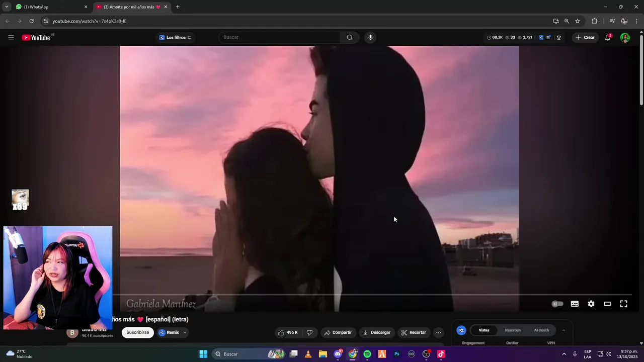644x362 pixels.
Task: Click the beatriz channel avatar
Action: tap(72, 333)
